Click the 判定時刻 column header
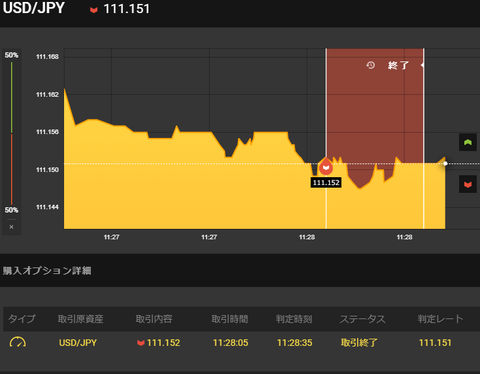Viewport: 480px width, 374px height. coord(294,319)
